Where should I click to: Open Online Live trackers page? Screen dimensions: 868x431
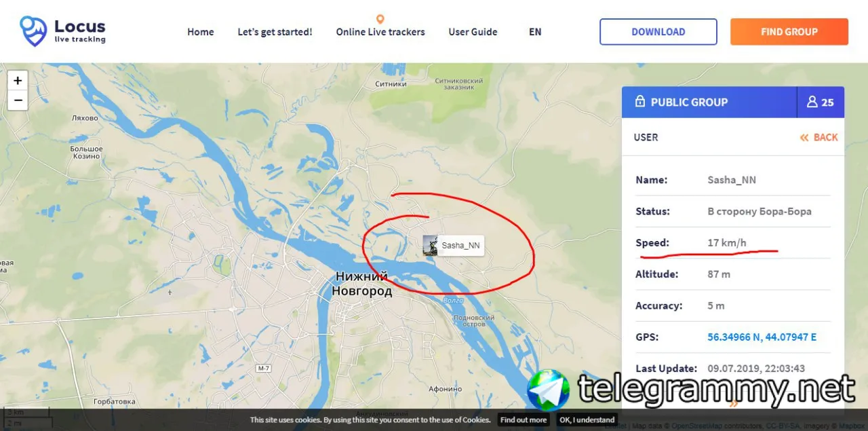point(380,32)
